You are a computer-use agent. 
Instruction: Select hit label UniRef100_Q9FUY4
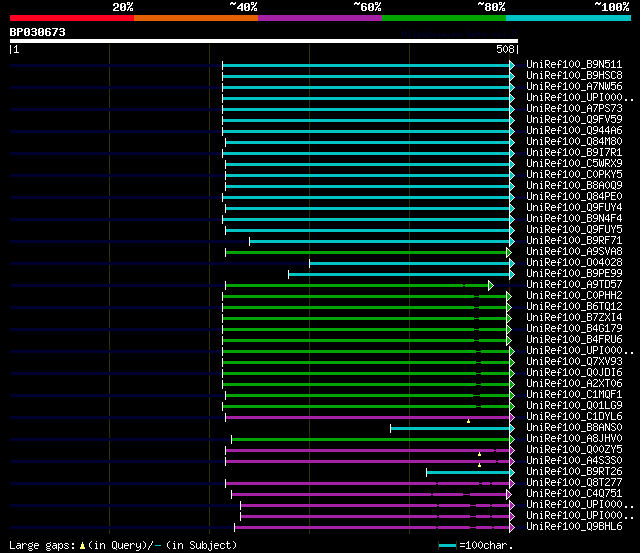[x=574, y=208]
